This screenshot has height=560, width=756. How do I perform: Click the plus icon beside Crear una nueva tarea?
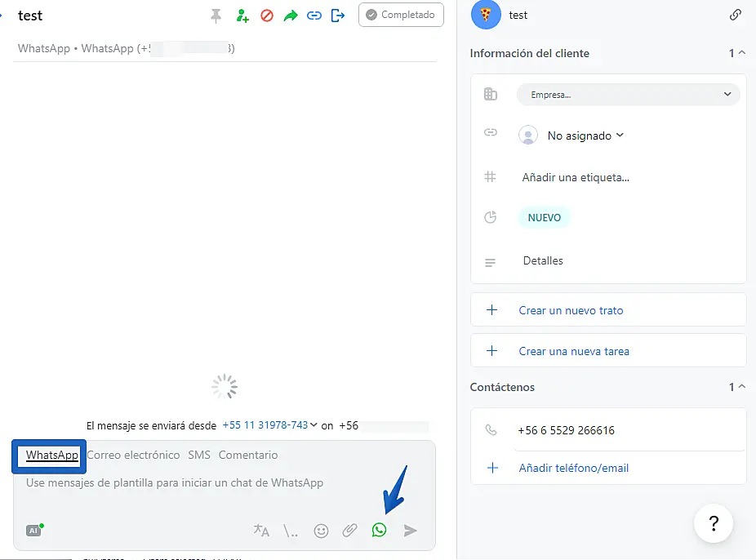491,351
